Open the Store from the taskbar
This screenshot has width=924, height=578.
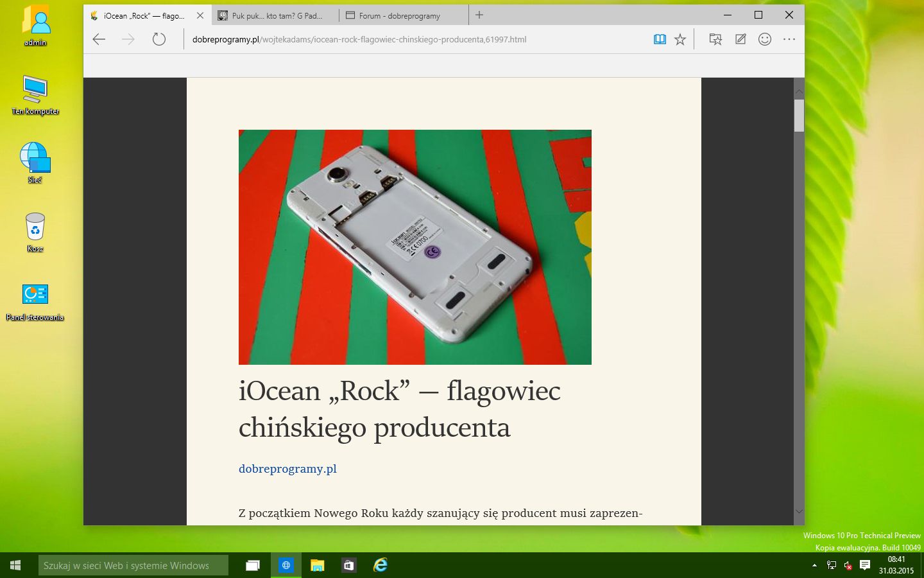(348, 565)
